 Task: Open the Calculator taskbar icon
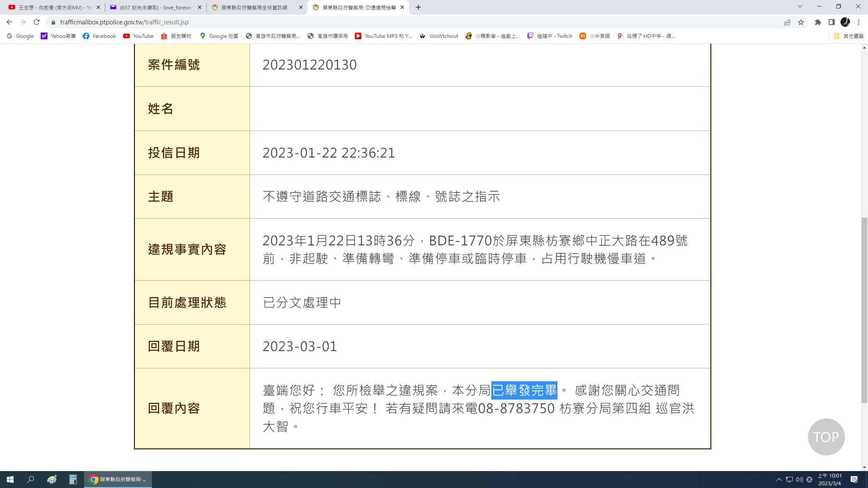coord(73,480)
